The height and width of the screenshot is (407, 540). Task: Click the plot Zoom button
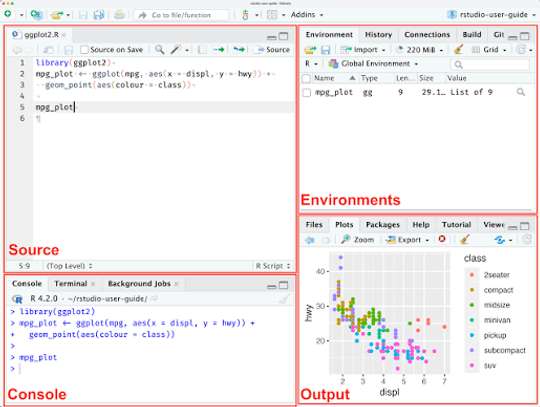coord(357,240)
